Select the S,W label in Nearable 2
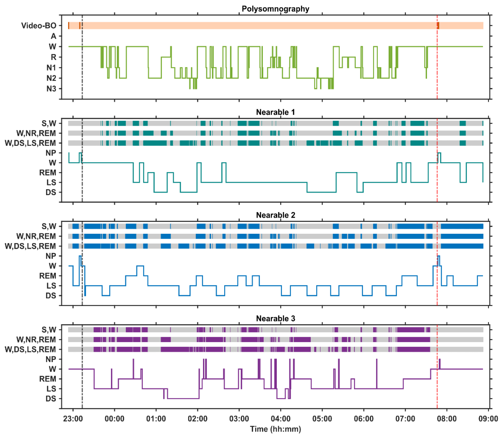This screenshot has height=437, width=504. click(x=49, y=226)
